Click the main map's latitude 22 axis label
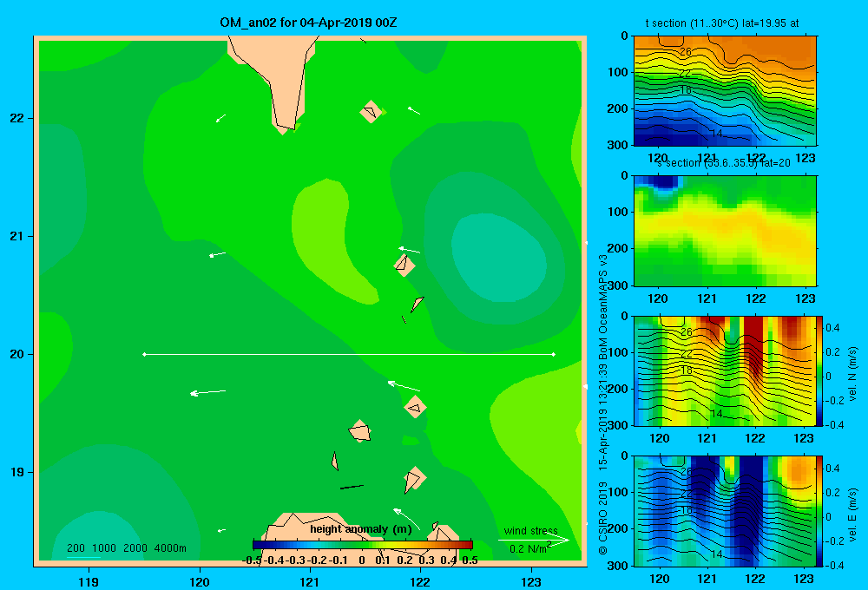 coord(17,119)
